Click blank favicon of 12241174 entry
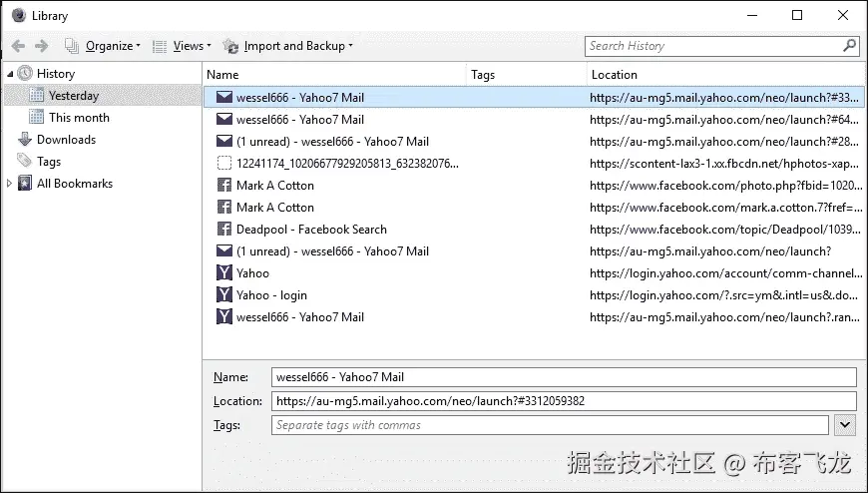868x493 pixels. click(x=224, y=164)
